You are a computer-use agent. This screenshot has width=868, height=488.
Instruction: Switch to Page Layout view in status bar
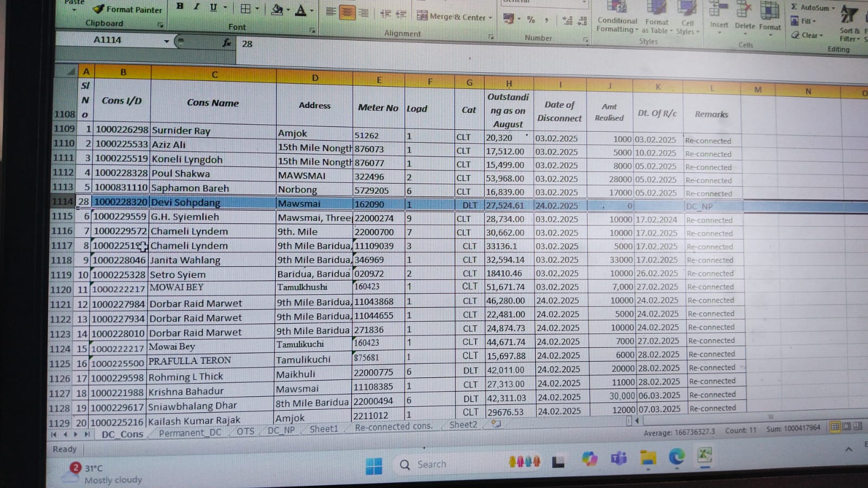(x=846, y=427)
